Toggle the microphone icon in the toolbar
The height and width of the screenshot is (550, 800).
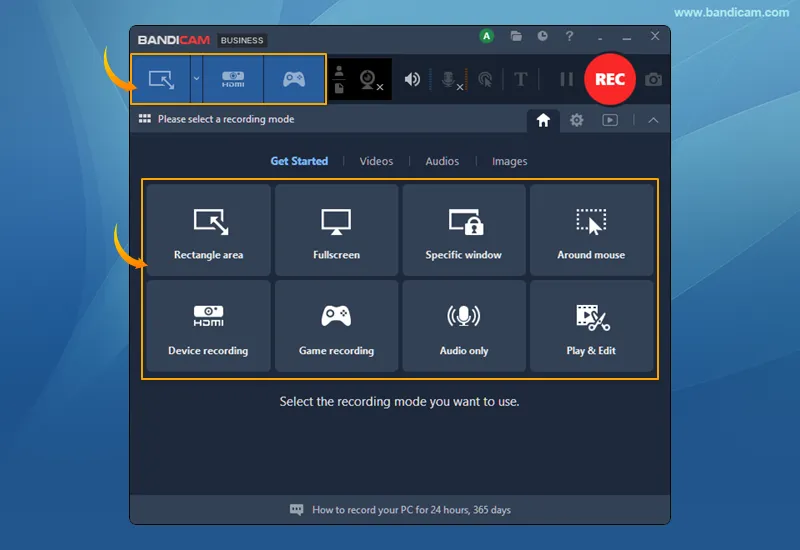[x=451, y=80]
